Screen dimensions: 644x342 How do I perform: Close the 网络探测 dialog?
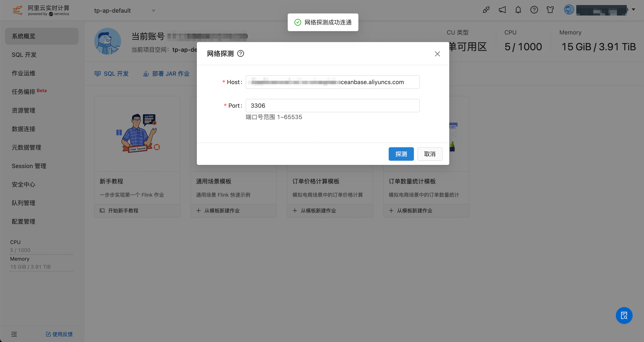437,54
